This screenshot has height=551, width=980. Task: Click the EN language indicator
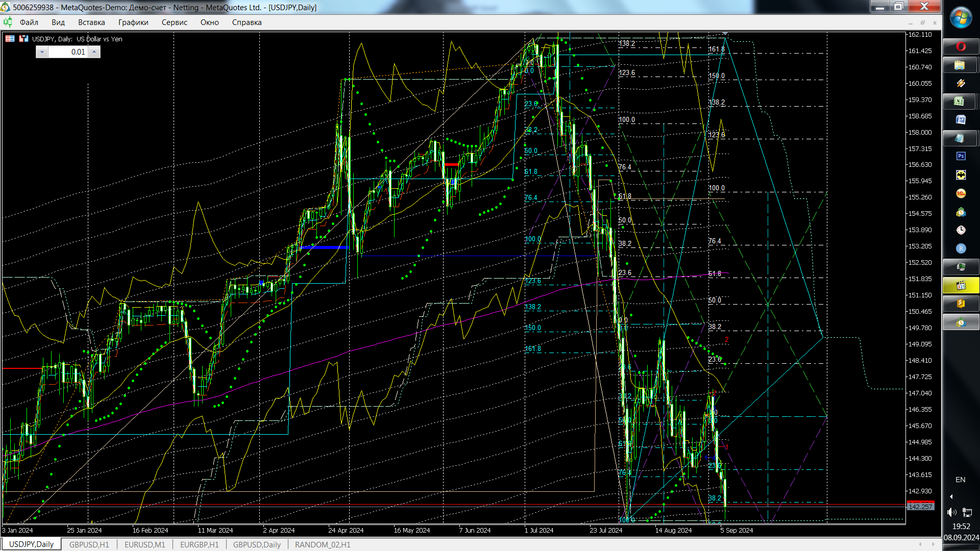click(x=960, y=480)
